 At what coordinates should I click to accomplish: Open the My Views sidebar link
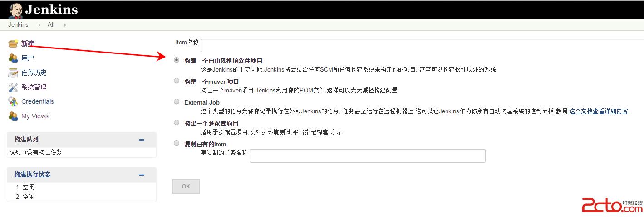(35, 116)
